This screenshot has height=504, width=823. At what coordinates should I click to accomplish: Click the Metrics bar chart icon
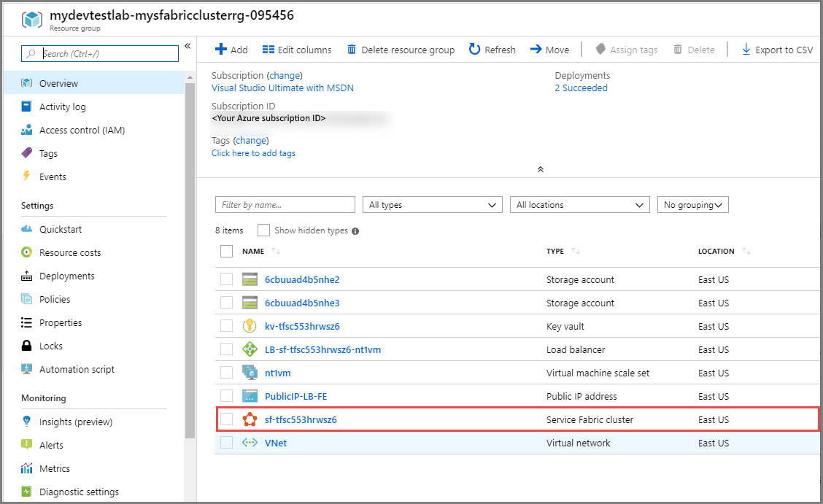click(26, 468)
